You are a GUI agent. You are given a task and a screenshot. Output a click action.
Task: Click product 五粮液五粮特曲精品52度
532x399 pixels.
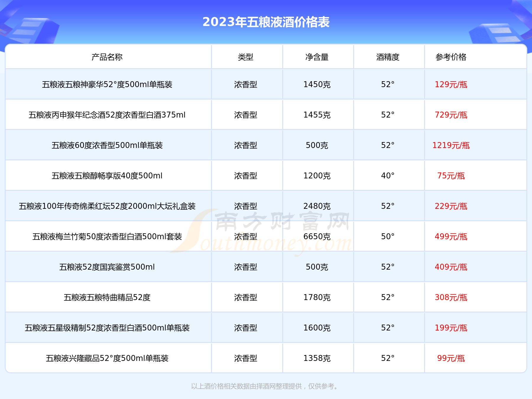click(107, 297)
